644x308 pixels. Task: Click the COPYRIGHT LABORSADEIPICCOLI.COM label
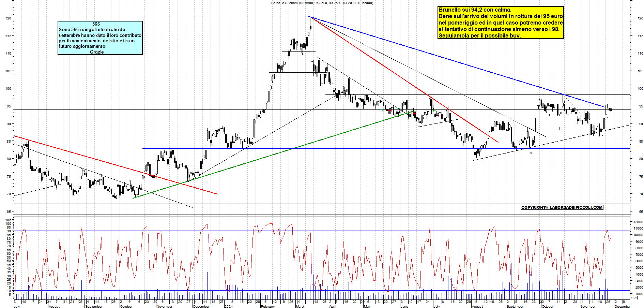pos(562,207)
